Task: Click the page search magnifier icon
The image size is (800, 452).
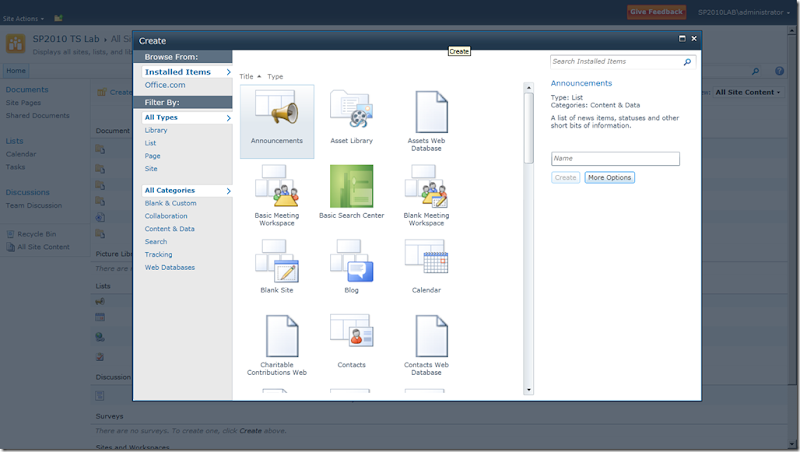Action: point(755,71)
